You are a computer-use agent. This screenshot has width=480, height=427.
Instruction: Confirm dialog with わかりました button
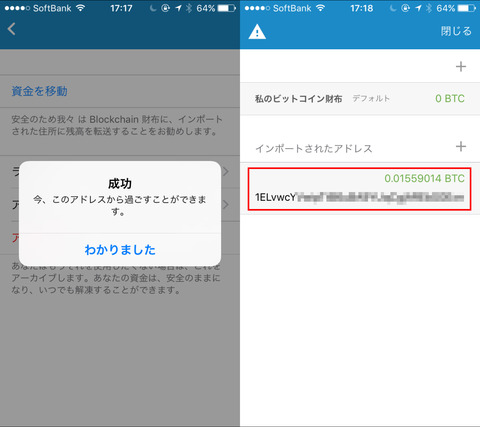(120, 250)
